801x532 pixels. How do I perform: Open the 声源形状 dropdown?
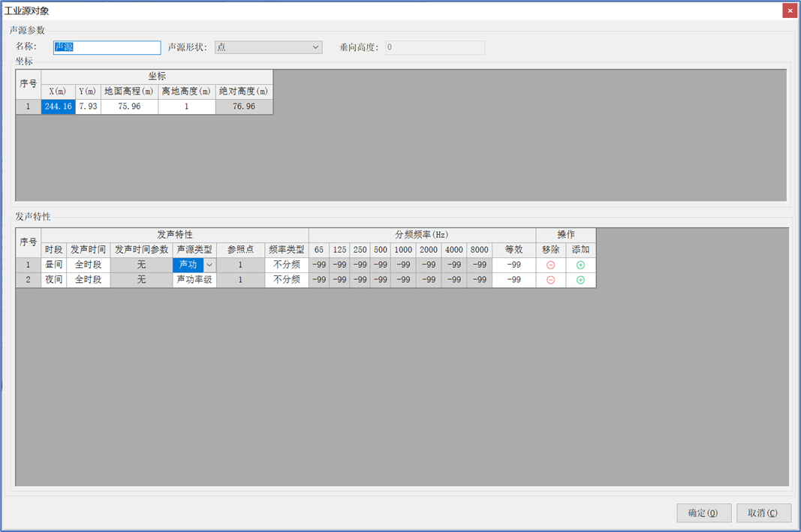(x=268, y=47)
